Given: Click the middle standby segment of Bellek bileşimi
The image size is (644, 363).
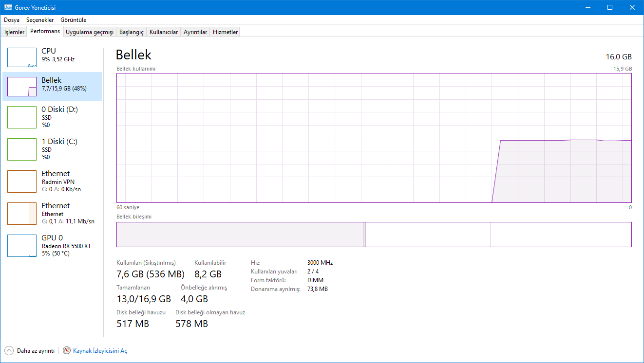Looking at the screenshot, I should pyautogui.click(x=428, y=235).
